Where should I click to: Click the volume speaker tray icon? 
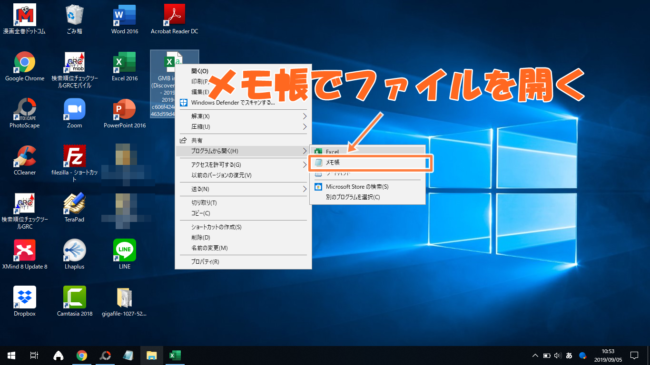(558, 355)
